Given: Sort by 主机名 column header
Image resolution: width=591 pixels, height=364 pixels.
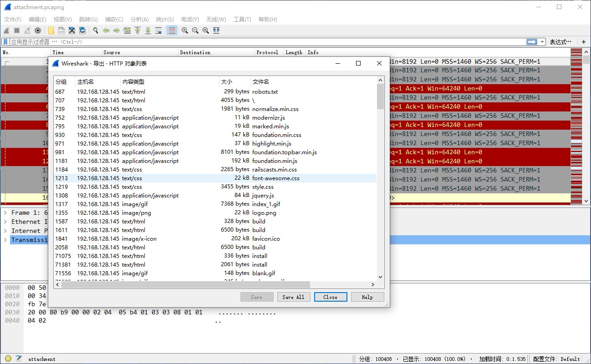Looking at the screenshot, I should coord(97,82).
